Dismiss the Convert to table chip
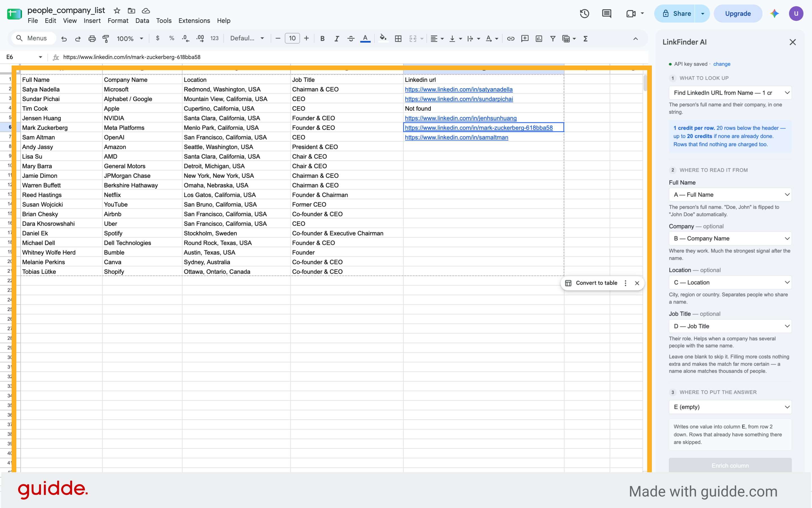812x508 pixels. [x=637, y=283]
